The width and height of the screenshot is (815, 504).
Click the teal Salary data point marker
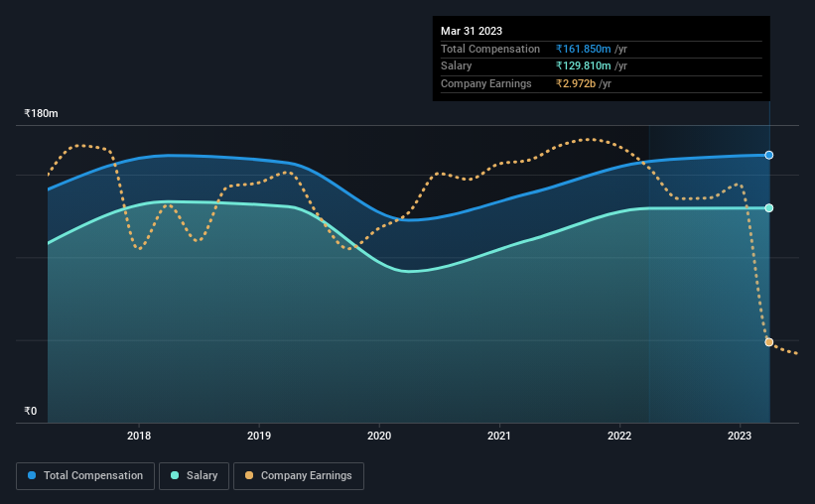click(x=768, y=207)
